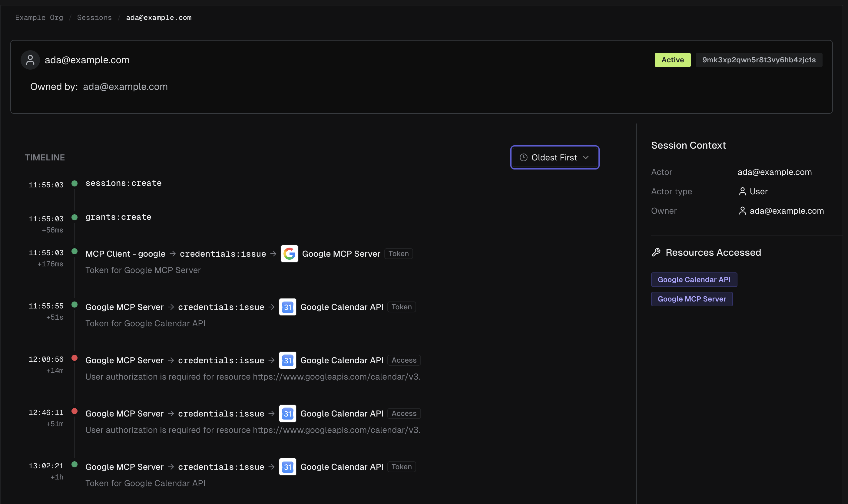Click the Calendar icon in the 12:08:56 event
This screenshot has height=504, width=848.
coord(287,360)
